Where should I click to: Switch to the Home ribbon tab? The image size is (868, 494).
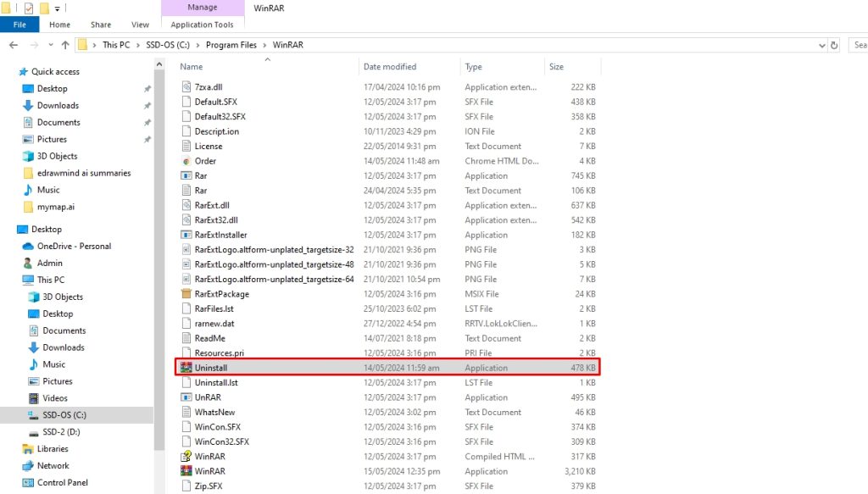(60, 25)
